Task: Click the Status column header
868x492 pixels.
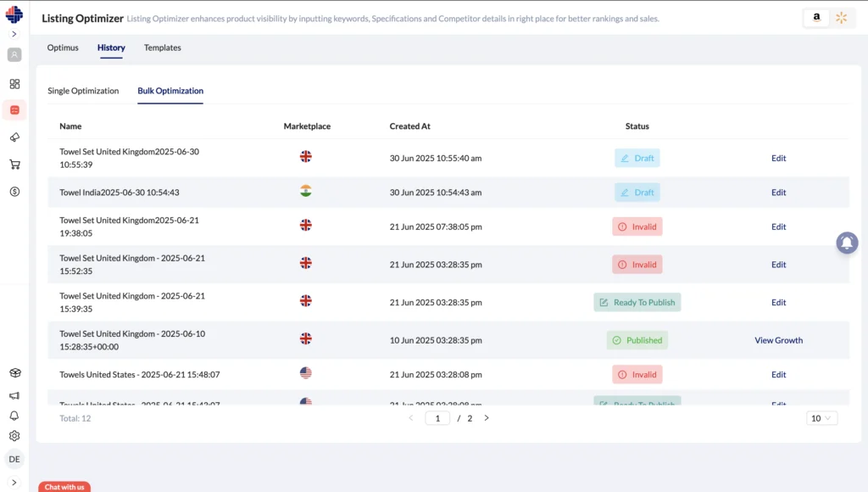Action: (637, 126)
